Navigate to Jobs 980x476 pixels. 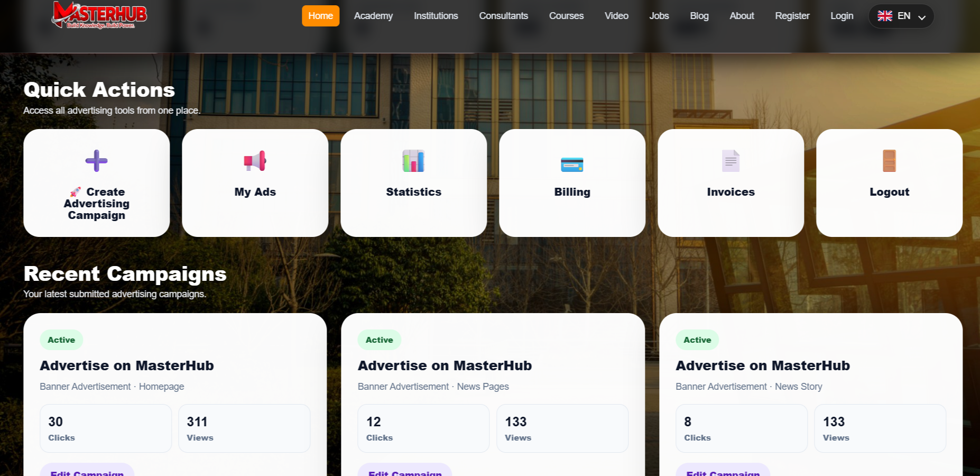tap(659, 16)
